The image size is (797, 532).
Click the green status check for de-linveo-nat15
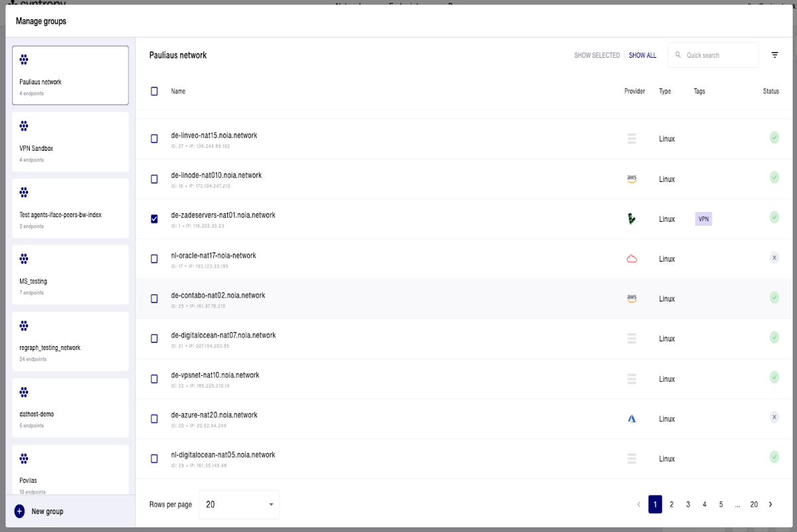(x=774, y=138)
